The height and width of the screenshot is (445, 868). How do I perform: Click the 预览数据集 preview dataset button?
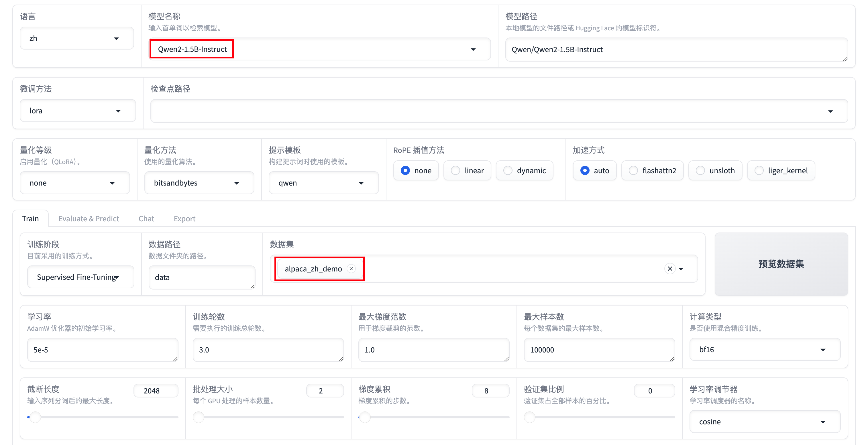tap(781, 264)
